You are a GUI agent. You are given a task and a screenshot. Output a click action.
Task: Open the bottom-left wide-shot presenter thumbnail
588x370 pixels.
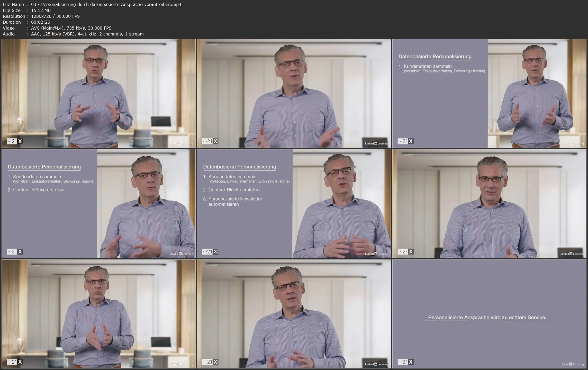click(98, 314)
